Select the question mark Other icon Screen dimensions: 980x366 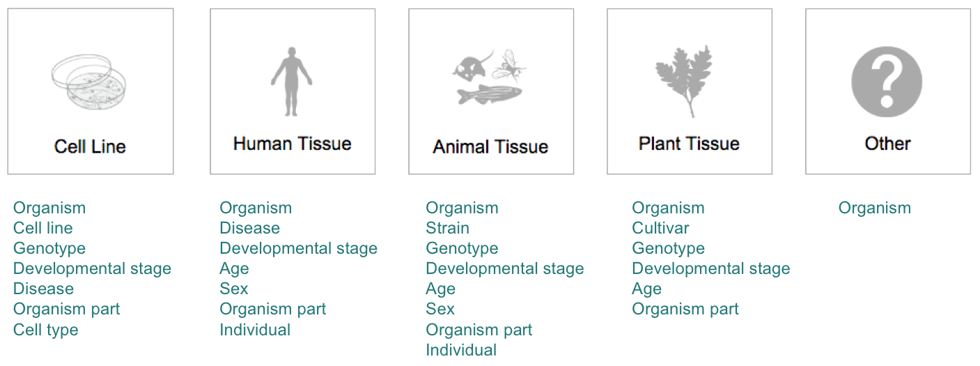pos(887,82)
